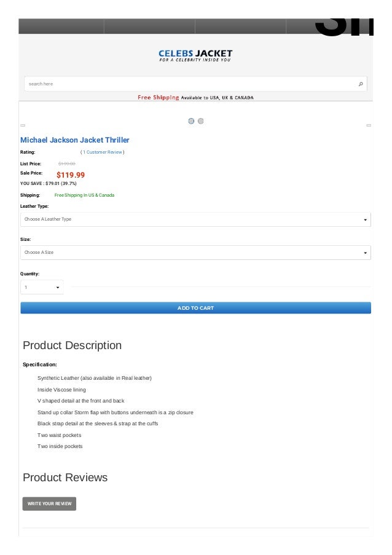This screenshot has height=555, width=392.
Task: Open the Michael Jackson Jacket Thriller title
Action: pos(74,140)
